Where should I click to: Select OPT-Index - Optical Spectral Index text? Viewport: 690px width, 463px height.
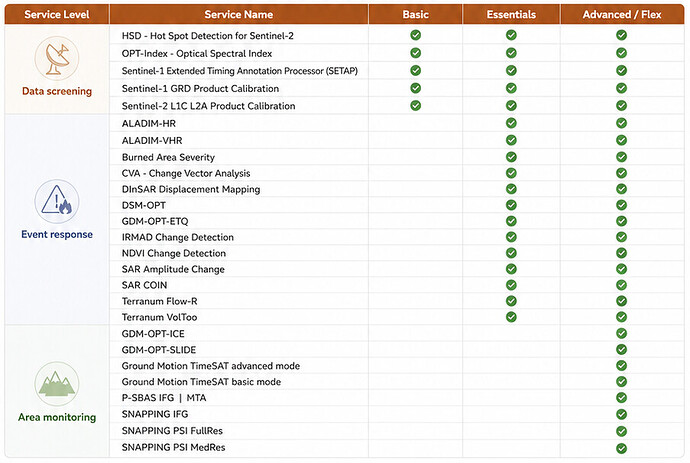point(197,53)
